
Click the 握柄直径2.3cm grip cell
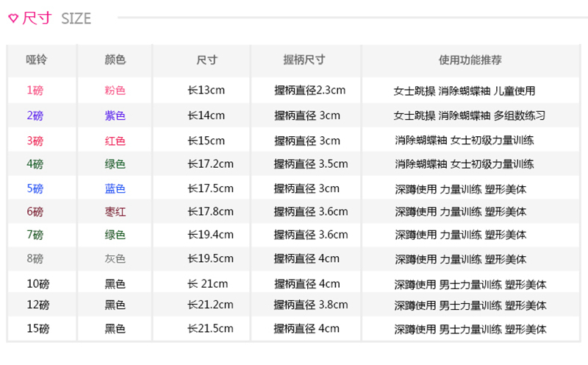(x=309, y=91)
